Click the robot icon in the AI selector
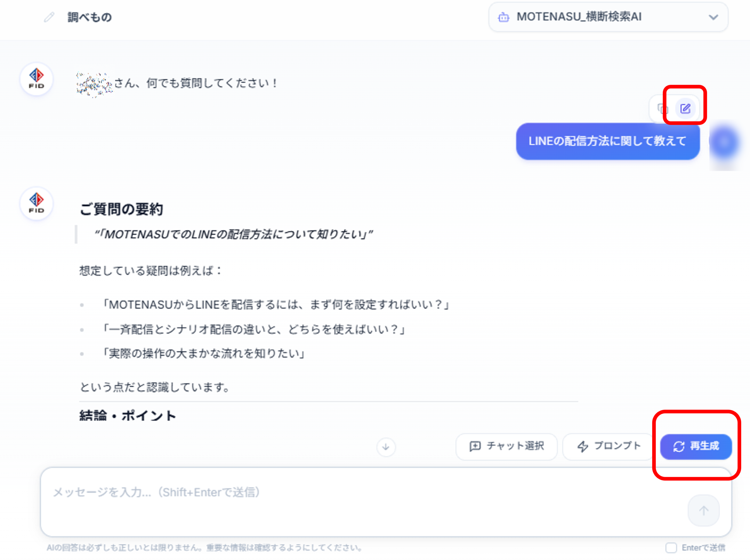This screenshot has width=750, height=560. [x=504, y=17]
